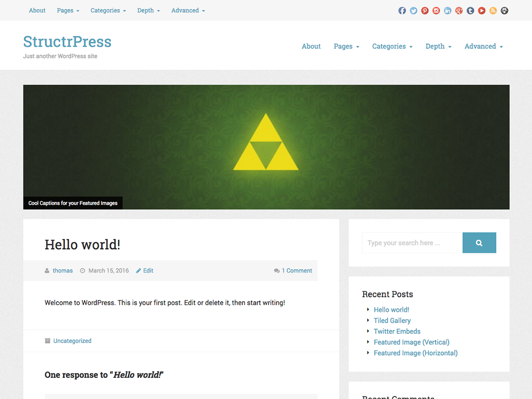Image resolution: width=532 pixels, height=399 pixels.
Task: Select About in the main navigation
Action: coord(311,47)
